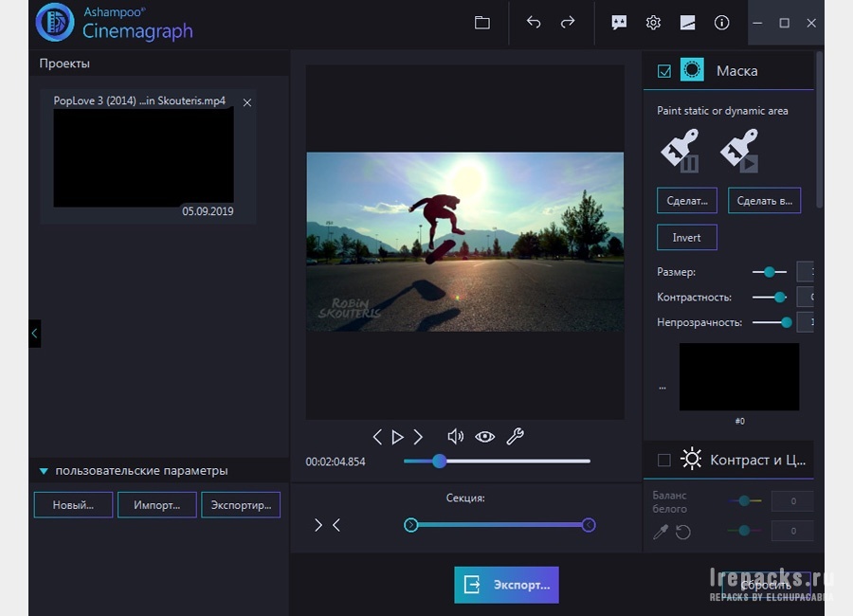Adjust the Контрастность slider
This screenshot has width=853, height=616.
coord(770,298)
